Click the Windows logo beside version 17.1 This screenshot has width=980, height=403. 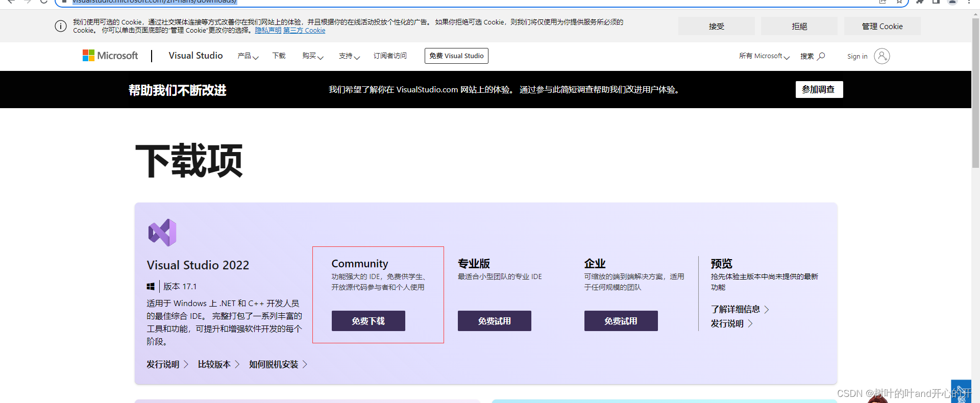pyautogui.click(x=151, y=287)
